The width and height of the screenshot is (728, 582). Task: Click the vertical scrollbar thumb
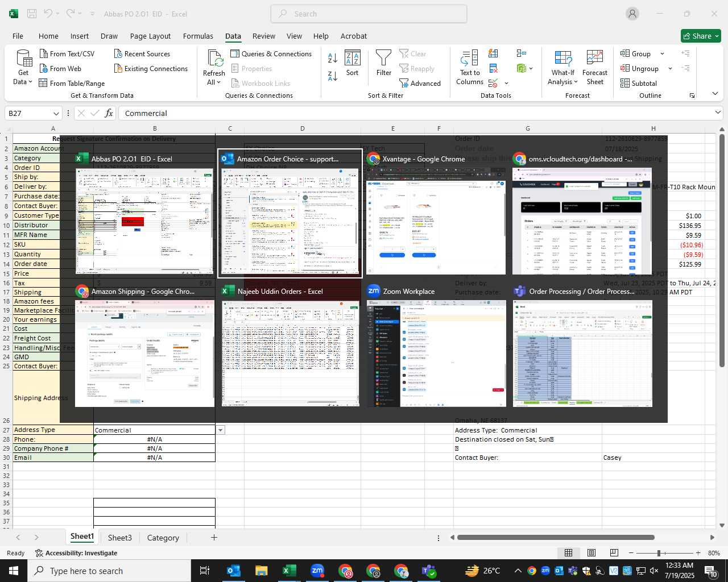point(722,251)
